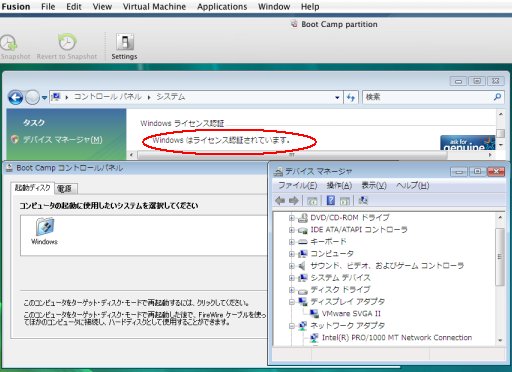Expand DVD/CD-ROM ドライブ node
512x372 pixels.
(291, 218)
